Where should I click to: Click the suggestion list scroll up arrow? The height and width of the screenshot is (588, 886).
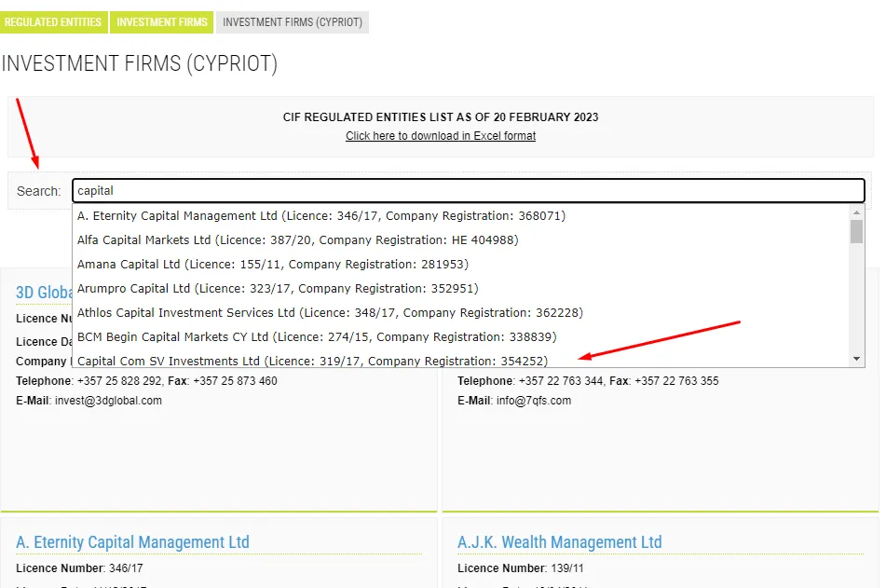(856, 212)
